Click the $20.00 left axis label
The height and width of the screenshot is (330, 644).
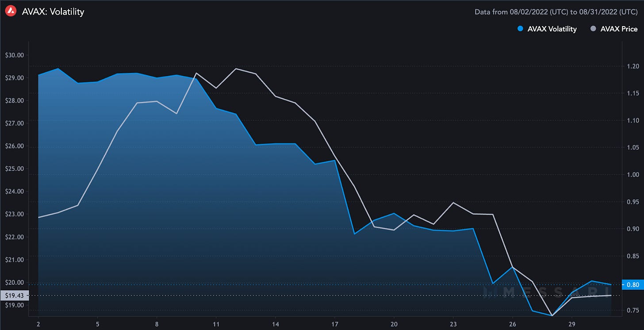click(x=15, y=283)
